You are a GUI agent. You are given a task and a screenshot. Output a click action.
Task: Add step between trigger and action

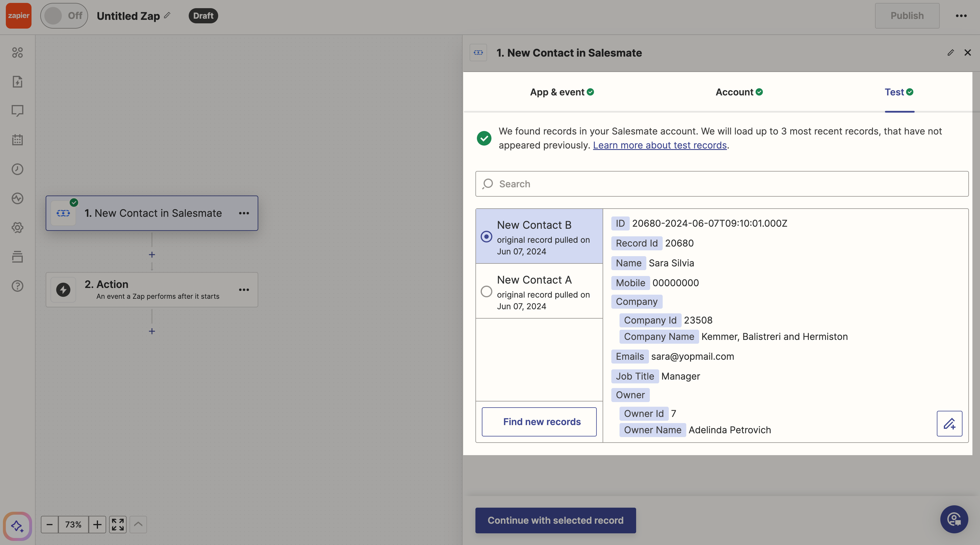pos(152,255)
